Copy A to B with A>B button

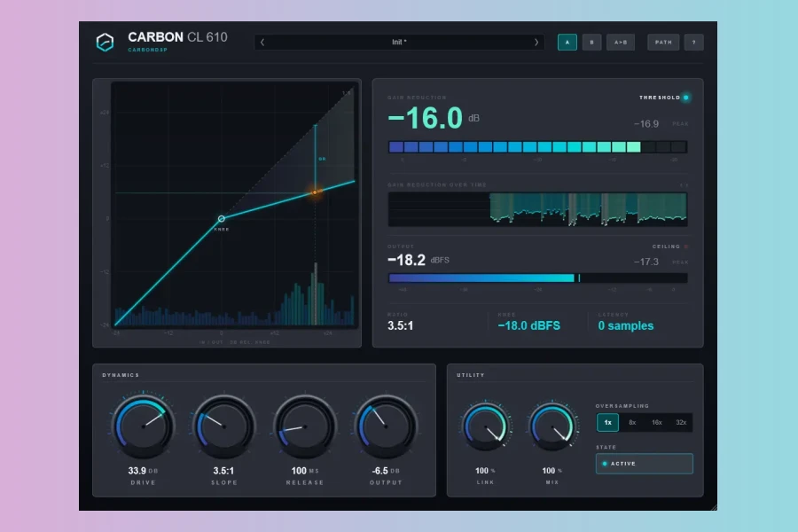(621, 43)
